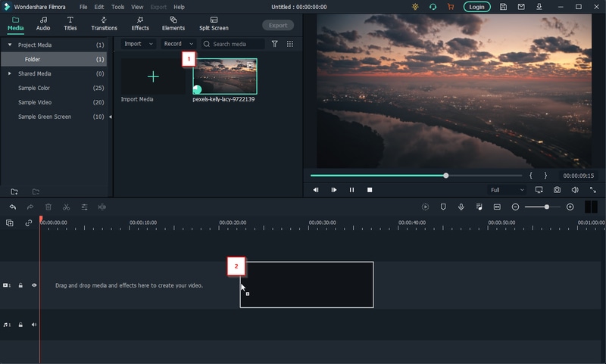Click the mark in bracket icon
The image size is (606, 364).
coord(531,176)
